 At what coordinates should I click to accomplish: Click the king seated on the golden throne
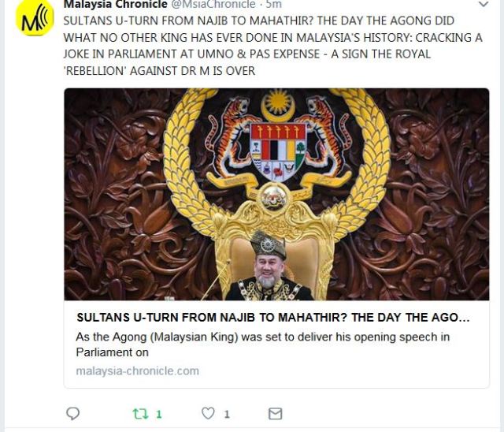pyautogui.click(x=269, y=267)
